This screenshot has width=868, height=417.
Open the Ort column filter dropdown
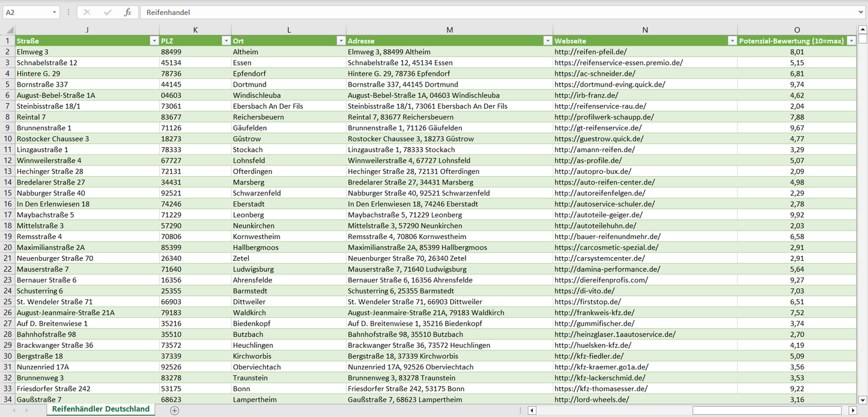coord(341,41)
